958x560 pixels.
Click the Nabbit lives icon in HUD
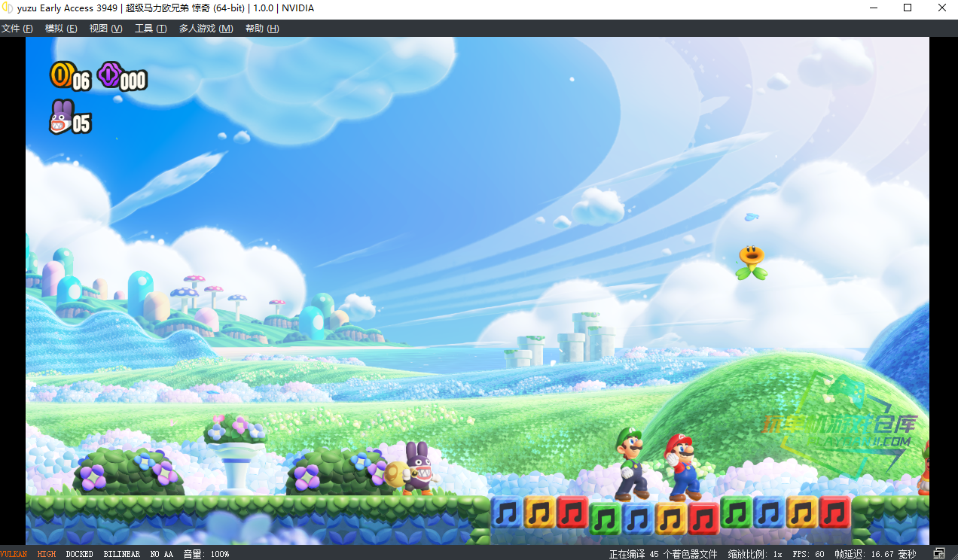point(61,117)
